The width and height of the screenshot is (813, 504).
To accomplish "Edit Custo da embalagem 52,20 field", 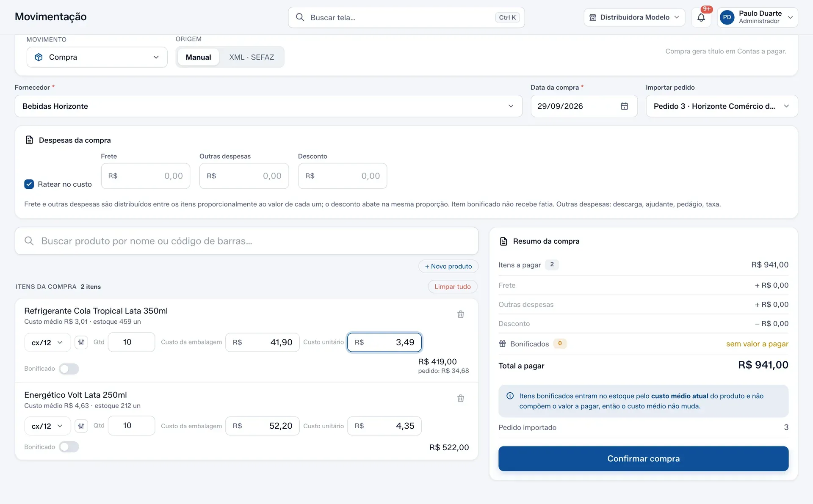I will (x=263, y=426).
